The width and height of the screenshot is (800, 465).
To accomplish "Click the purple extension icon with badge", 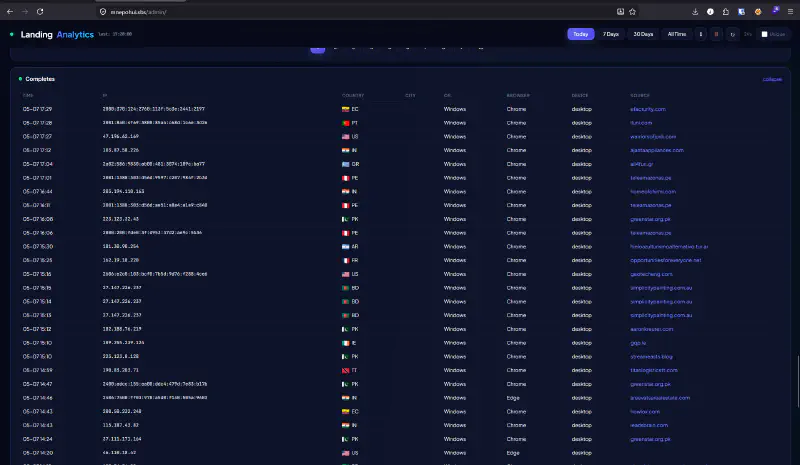I will point(776,10).
